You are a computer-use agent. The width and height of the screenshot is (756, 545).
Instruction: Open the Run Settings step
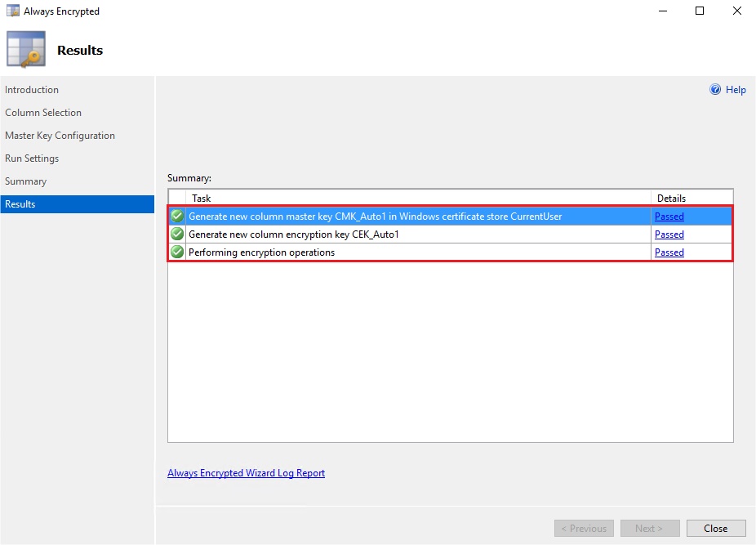[x=32, y=159]
